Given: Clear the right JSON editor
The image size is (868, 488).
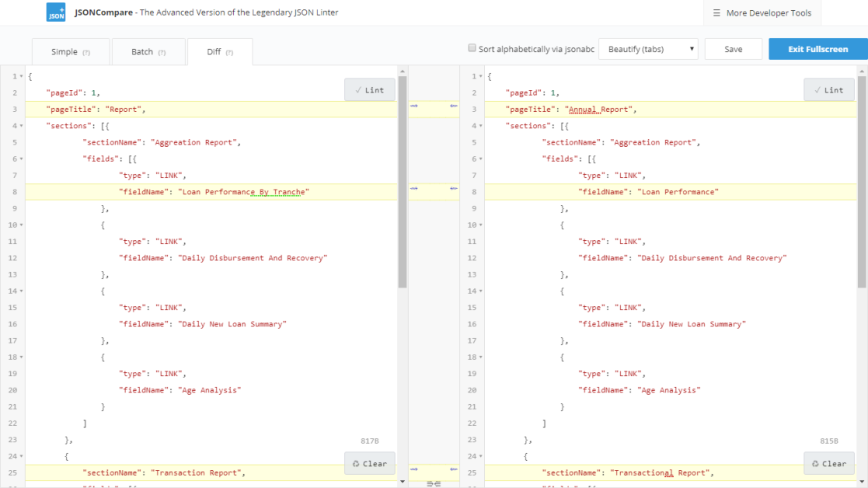Looking at the screenshot, I should coord(828,464).
